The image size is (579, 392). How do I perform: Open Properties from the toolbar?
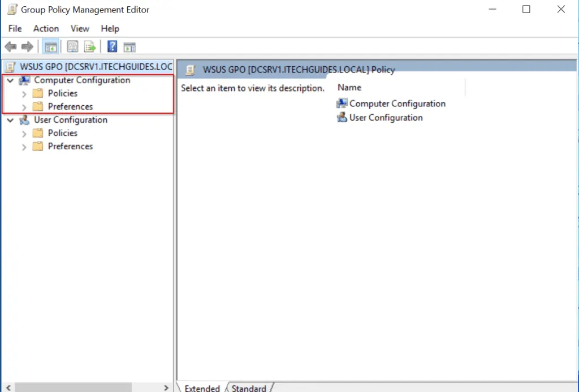click(x=72, y=46)
